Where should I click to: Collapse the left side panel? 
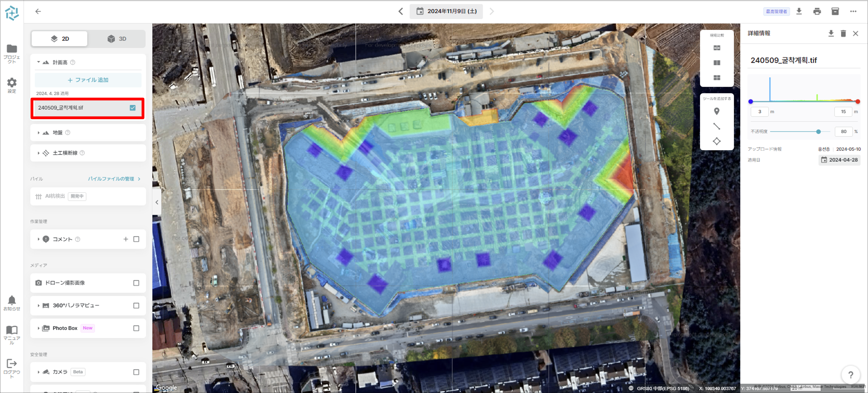(x=157, y=202)
